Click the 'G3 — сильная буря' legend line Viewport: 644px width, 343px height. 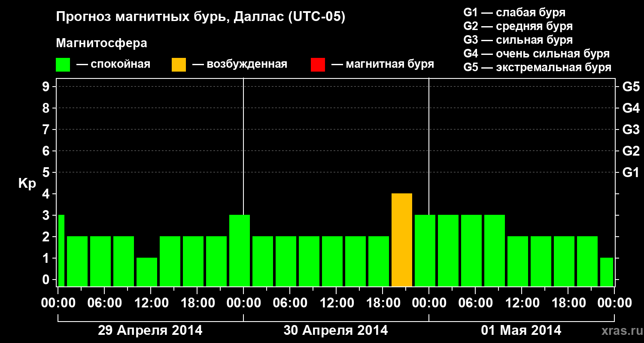(518, 40)
